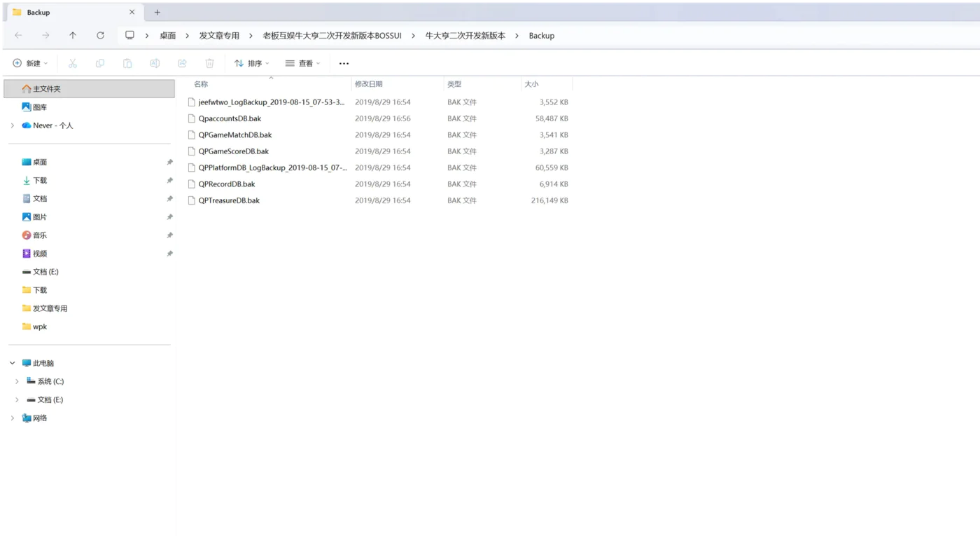
Task: Click the Rename icon in toolbar
Action: tap(155, 63)
